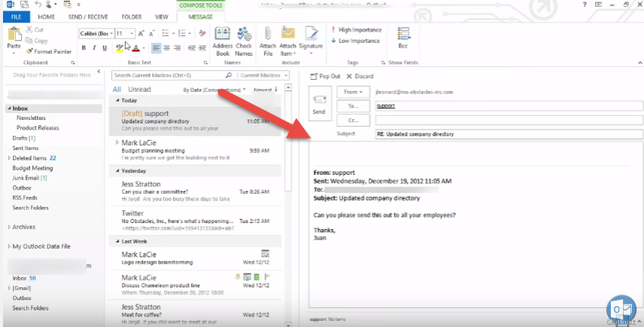Open the Junk Email folder
This screenshot has height=327, width=644.
[x=29, y=178]
